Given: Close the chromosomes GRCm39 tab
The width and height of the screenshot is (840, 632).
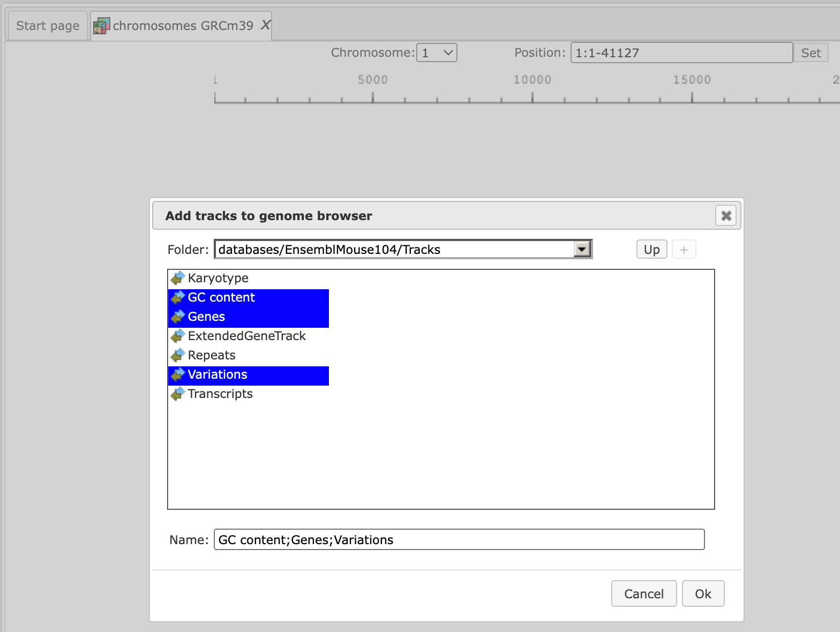Looking at the screenshot, I should pyautogui.click(x=265, y=25).
